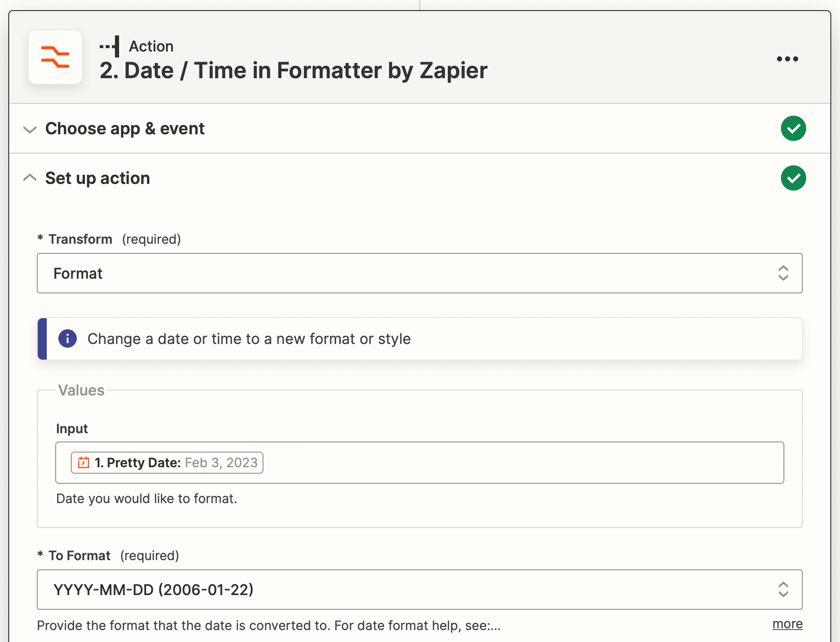The image size is (840, 642).
Task: Open the three-dot step options menu
Action: coord(787,59)
